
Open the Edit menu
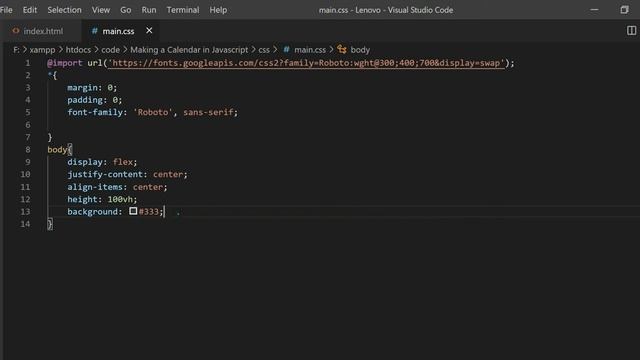(30, 10)
